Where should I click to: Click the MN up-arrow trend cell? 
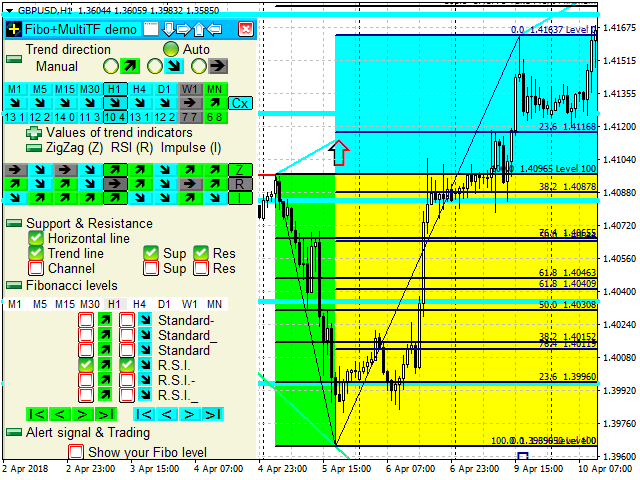pyautogui.click(x=215, y=103)
